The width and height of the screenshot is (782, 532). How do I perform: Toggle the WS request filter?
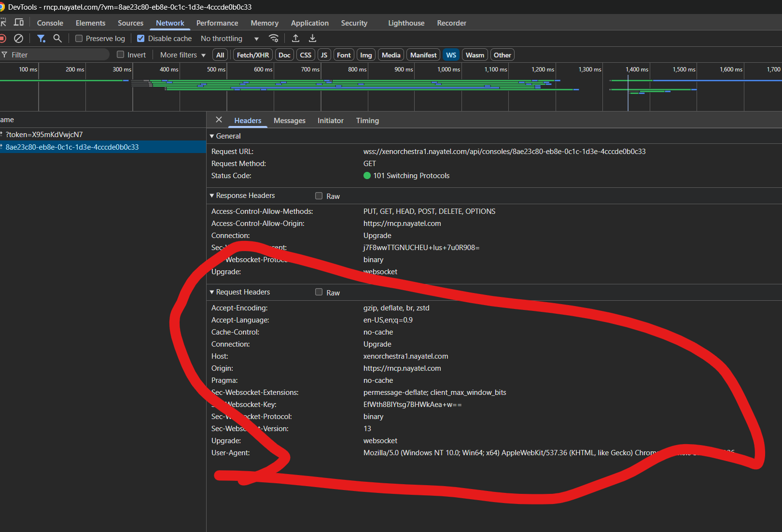(x=451, y=55)
